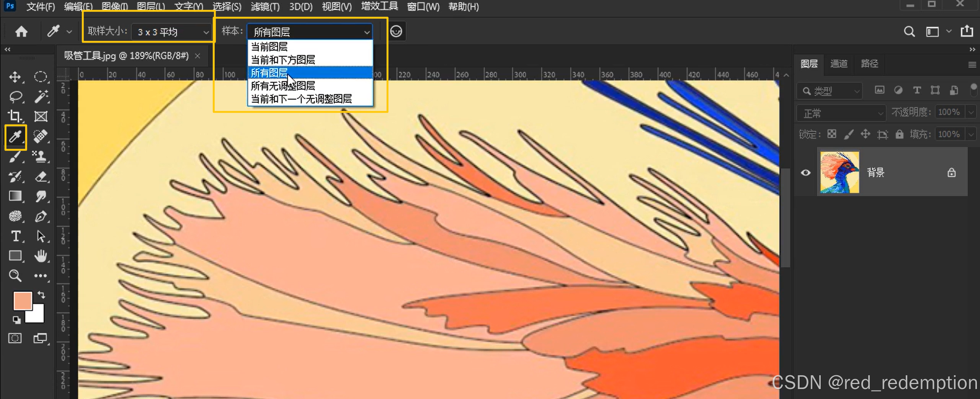Toggle lock all padlock
The image size is (980, 399).
coord(899,134)
